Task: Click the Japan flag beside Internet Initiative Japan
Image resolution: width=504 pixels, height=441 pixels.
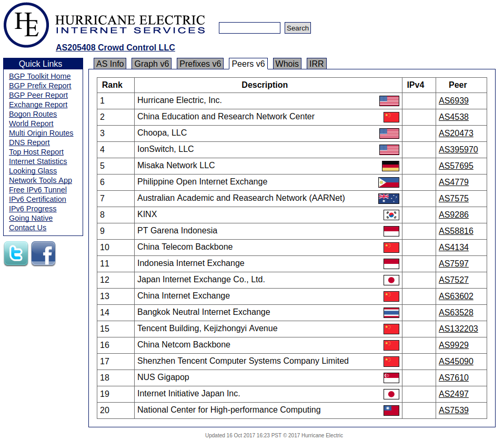Action: coord(391,394)
